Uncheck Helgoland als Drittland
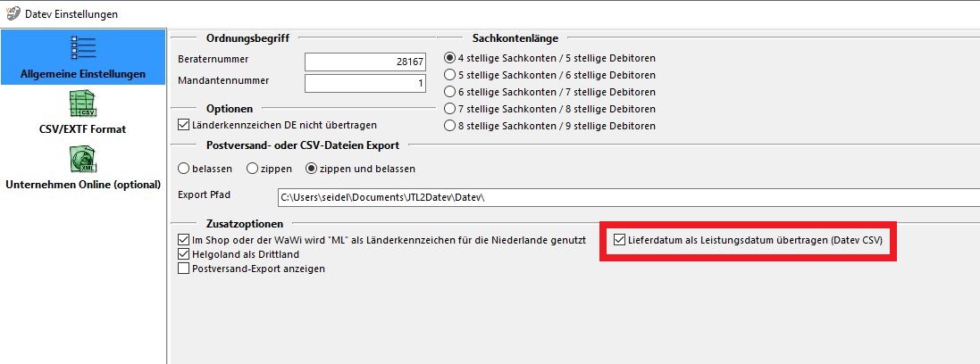 click(183, 254)
